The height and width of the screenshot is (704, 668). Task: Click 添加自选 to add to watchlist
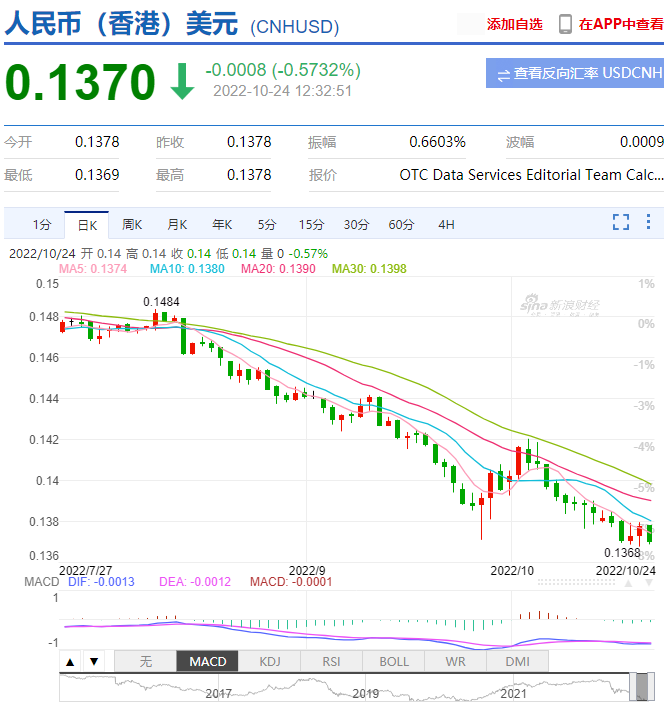[x=514, y=24]
